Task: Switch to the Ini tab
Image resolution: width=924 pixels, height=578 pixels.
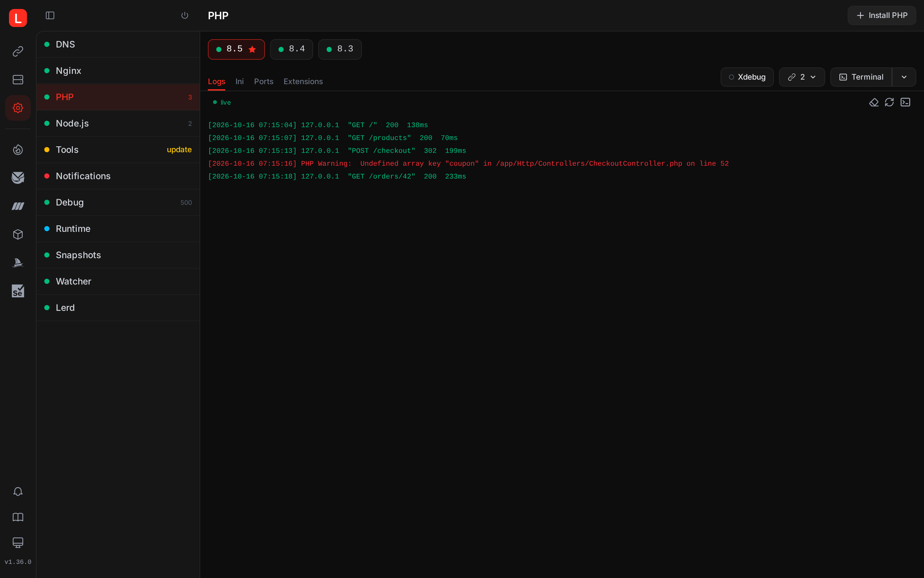Action: point(239,82)
